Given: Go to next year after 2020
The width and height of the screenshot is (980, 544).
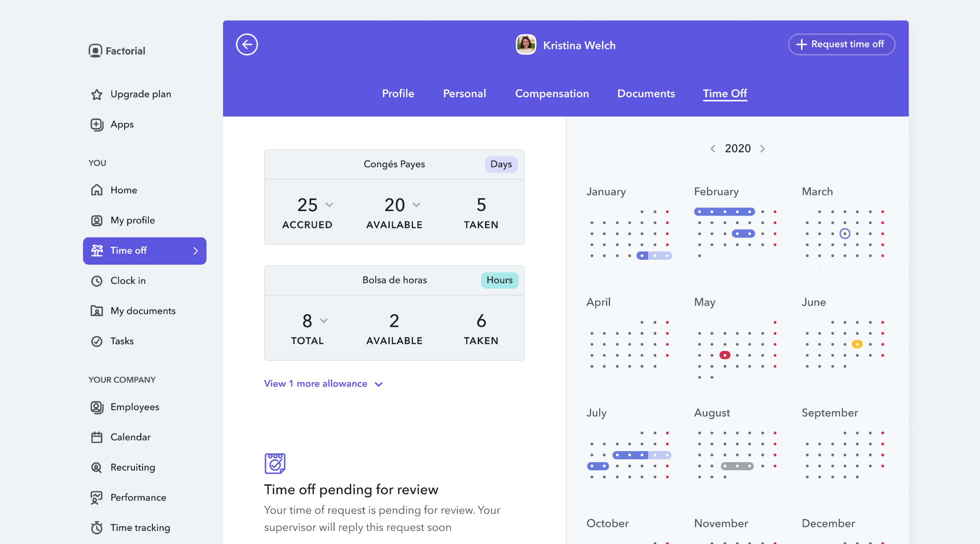Looking at the screenshot, I should (763, 149).
